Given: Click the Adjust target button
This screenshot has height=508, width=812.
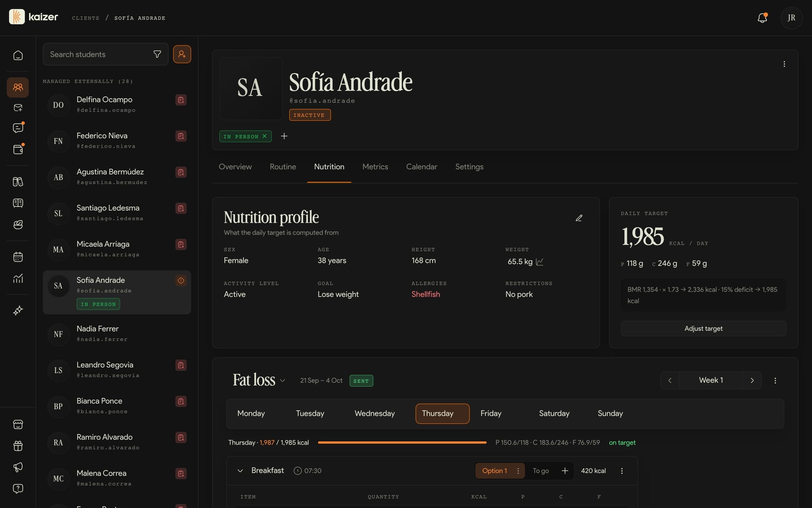Looking at the screenshot, I should click(703, 328).
